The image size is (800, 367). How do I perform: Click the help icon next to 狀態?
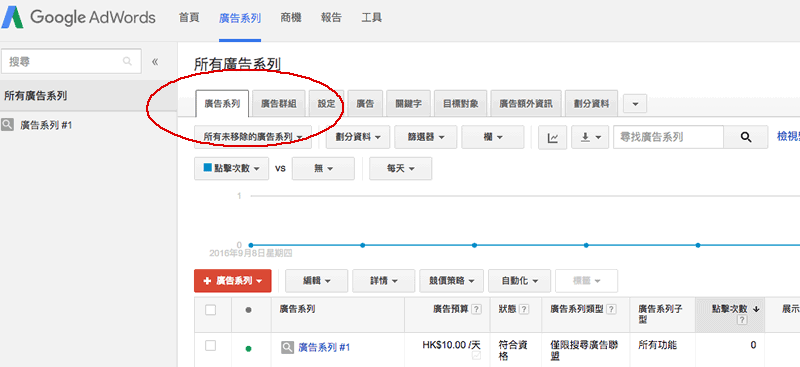coord(523,309)
